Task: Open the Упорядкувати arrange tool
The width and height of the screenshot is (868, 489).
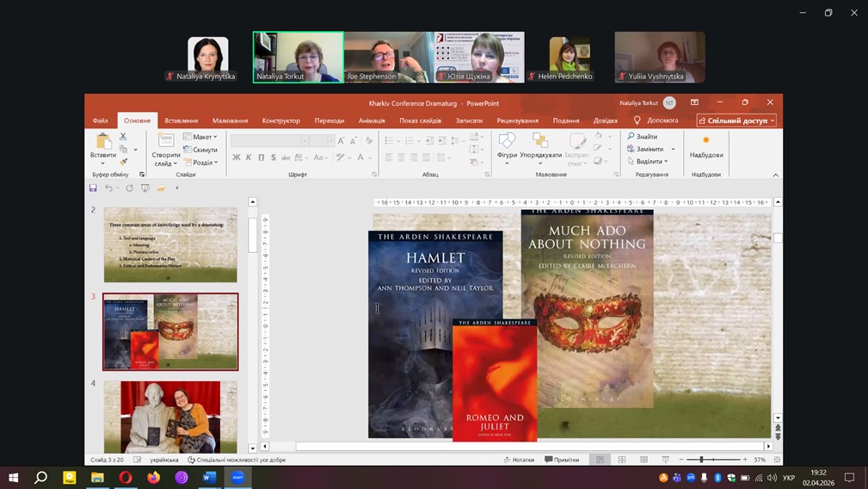Action: pyautogui.click(x=540, y=142)
